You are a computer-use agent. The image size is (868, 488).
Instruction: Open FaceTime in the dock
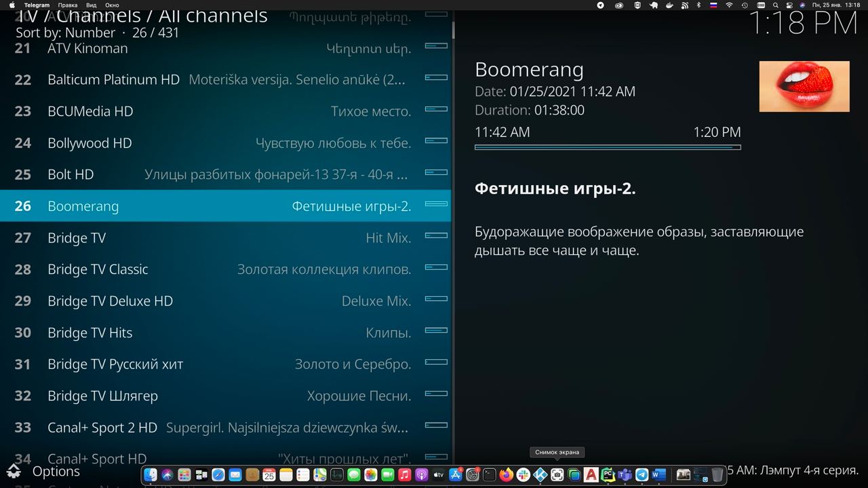pos(387,475)
